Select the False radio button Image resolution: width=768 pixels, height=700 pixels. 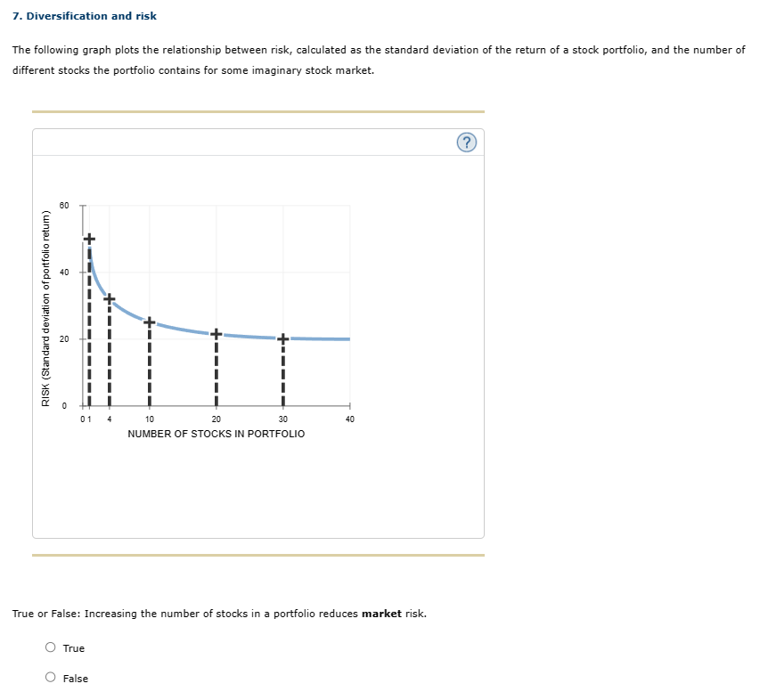pos(50,678)
